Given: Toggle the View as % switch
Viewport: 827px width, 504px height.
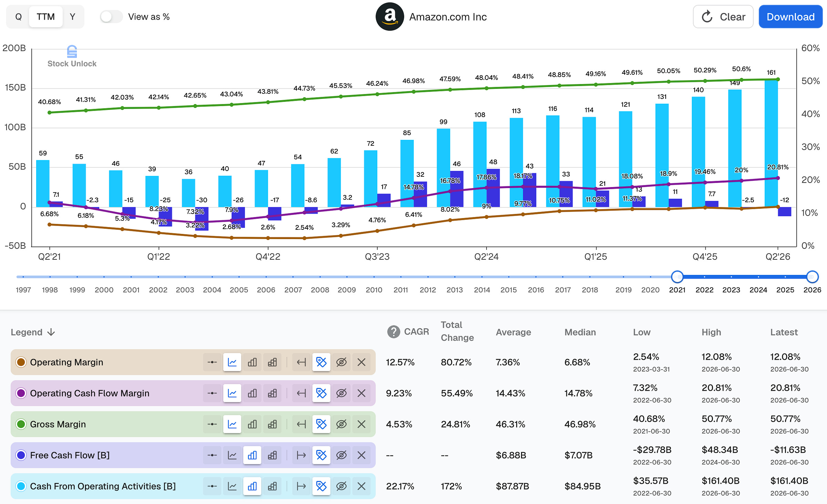Looking at the screenshot, I should 111,17.
